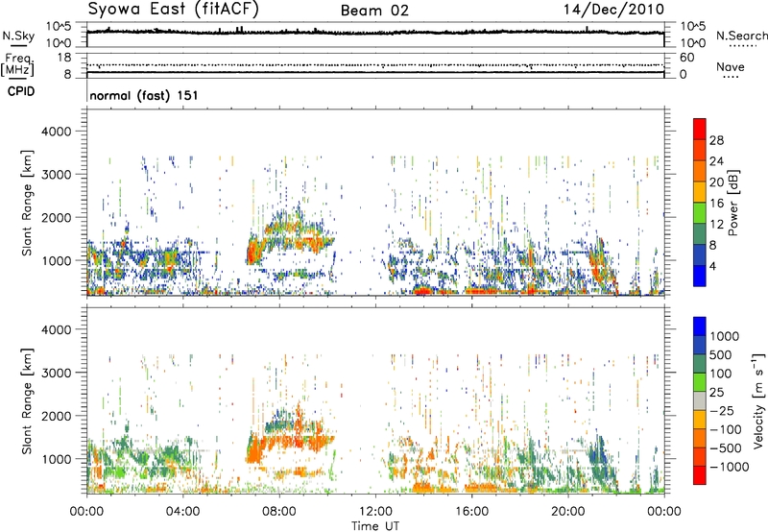Click the '20' power colorbar label

coord(716,182)
